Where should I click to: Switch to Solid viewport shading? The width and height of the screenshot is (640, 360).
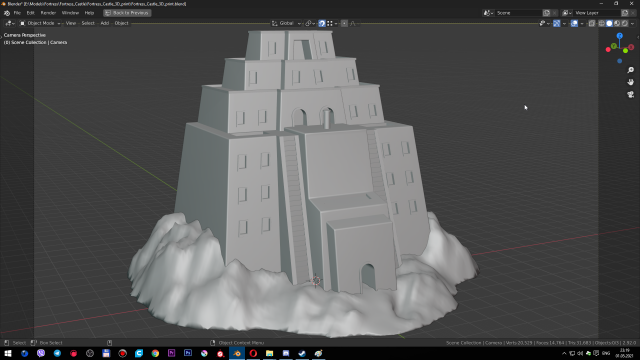click(609, 24)
